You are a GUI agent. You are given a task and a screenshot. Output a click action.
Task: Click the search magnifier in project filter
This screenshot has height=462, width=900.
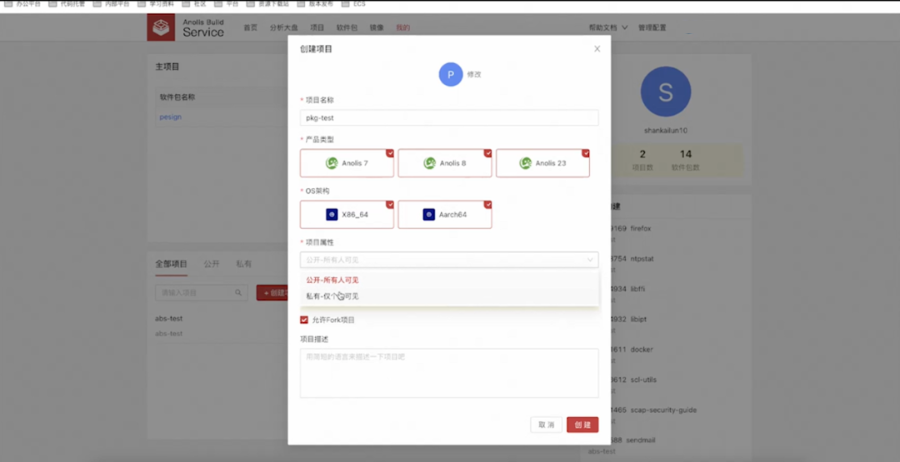click(x=238, y=293)
